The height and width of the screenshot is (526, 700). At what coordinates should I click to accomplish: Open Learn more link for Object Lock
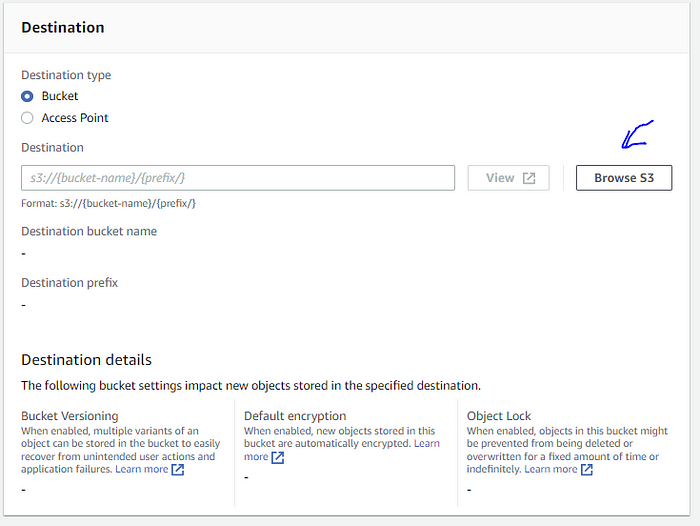pos(550,469)
